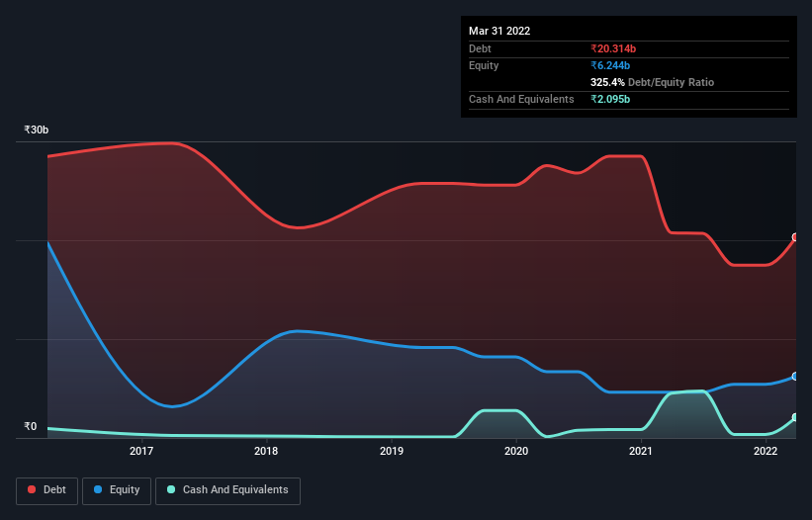Click the ₹0 y-axis label
Viewport: 812px width, 520px height.
31,426
